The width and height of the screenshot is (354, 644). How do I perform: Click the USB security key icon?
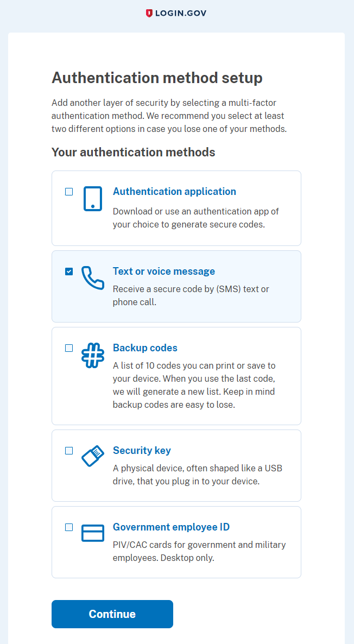point(92,456)
